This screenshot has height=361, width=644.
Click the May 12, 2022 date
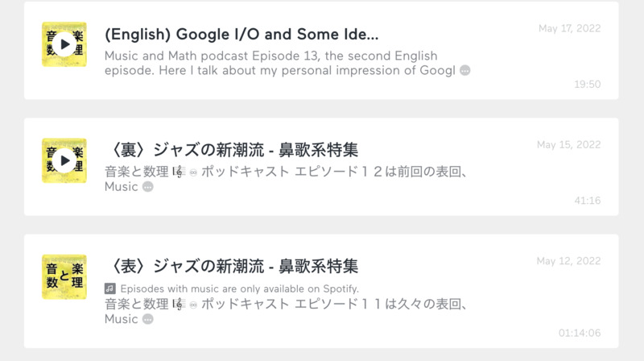coord(569,261)
